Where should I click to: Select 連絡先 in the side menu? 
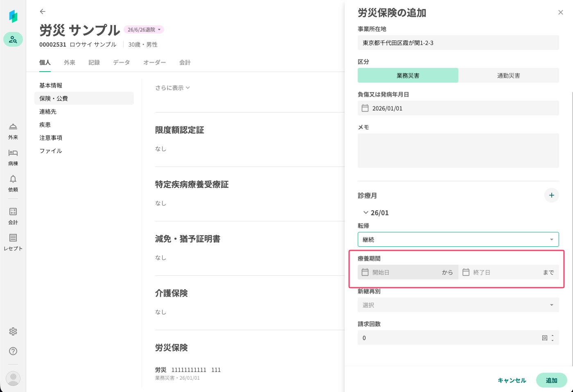point(84,111)
